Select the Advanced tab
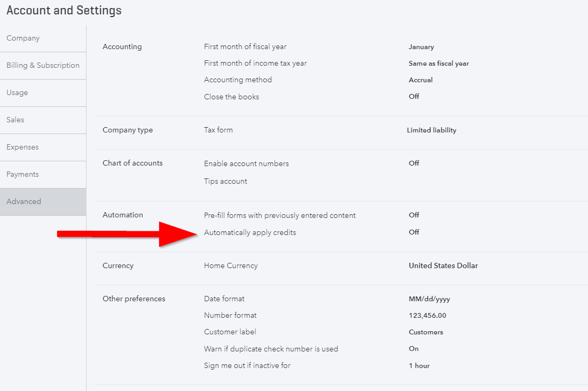The image size is (588, 391). tap(43, 202)
